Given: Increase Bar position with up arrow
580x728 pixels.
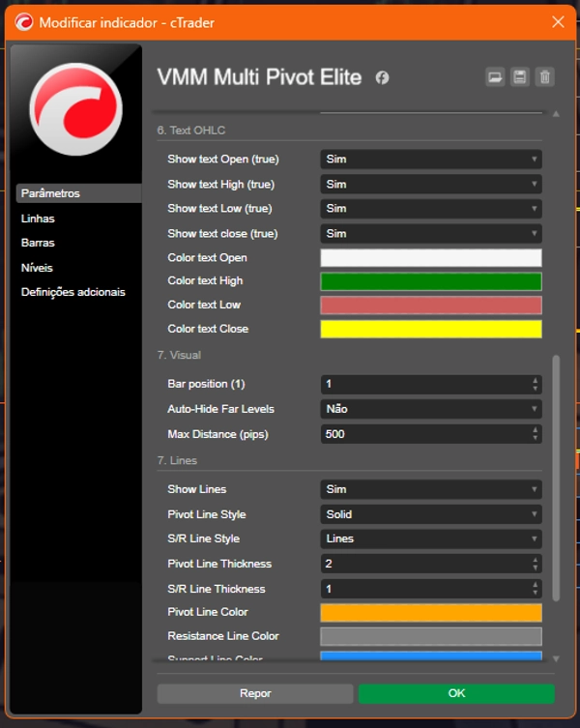Looking at the screenshot, I should (535, 380).
